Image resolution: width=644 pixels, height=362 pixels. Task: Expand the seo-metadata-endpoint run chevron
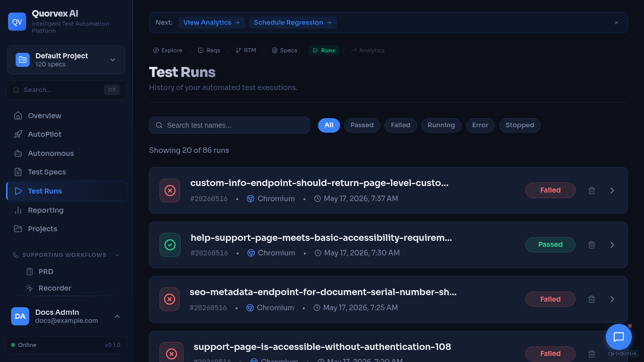coord(612,299)
